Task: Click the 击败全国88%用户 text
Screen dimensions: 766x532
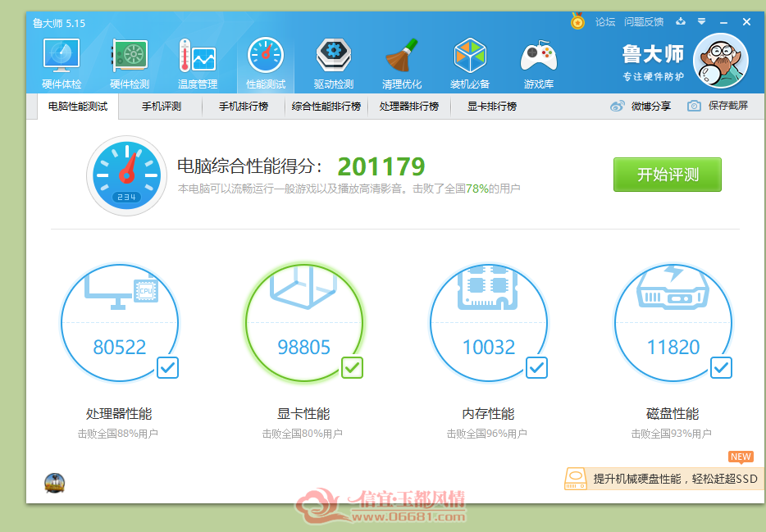Action: (118, 434)
